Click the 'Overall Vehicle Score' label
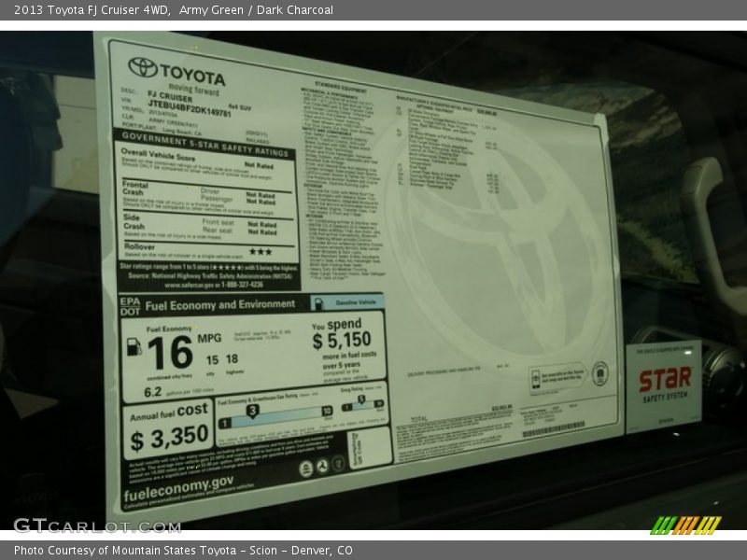747x560 pixels. coord(158,155)
